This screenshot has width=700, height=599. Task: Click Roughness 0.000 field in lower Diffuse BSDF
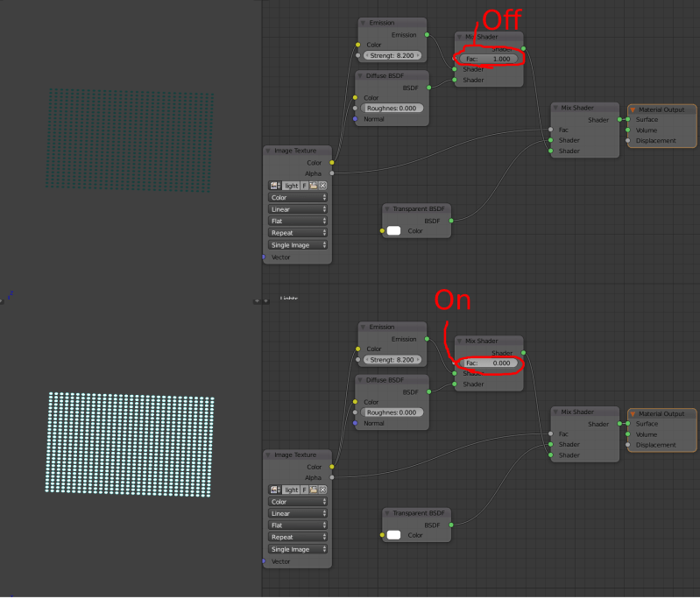pyautogui.click(x=392, y=412)
